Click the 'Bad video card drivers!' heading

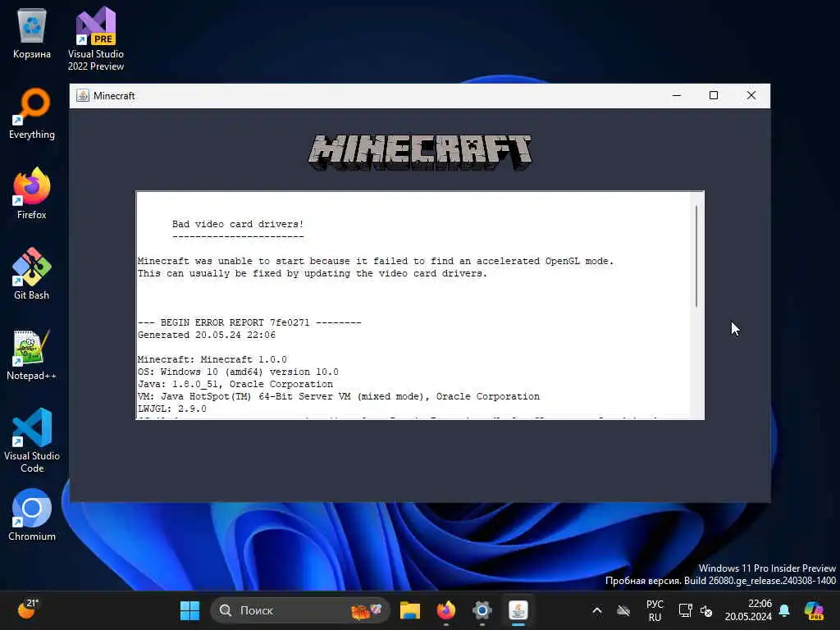[x=238, y=224]
